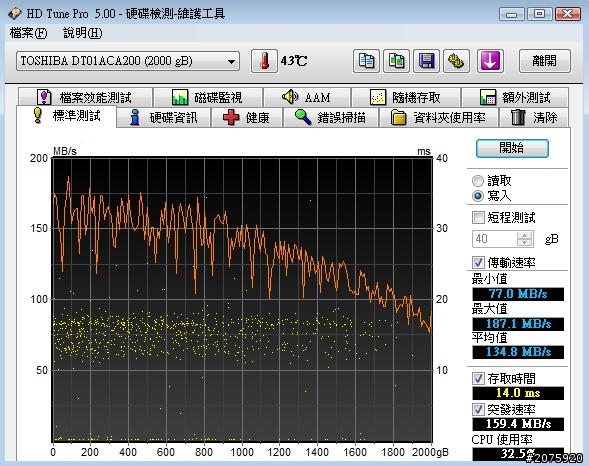The image size is (589, 466).
Task: Click the average value 134.8 MB/s
Action: (x=518, y=352)
